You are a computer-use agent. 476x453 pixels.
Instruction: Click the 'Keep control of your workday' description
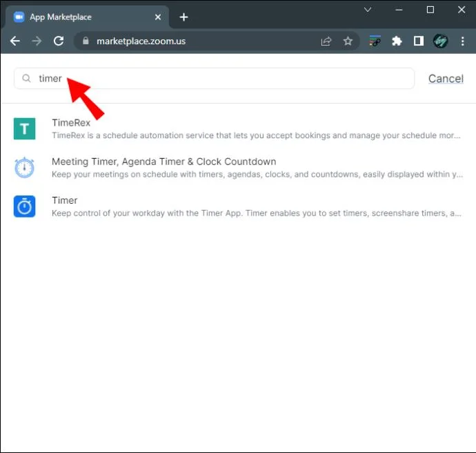[257, 213]
